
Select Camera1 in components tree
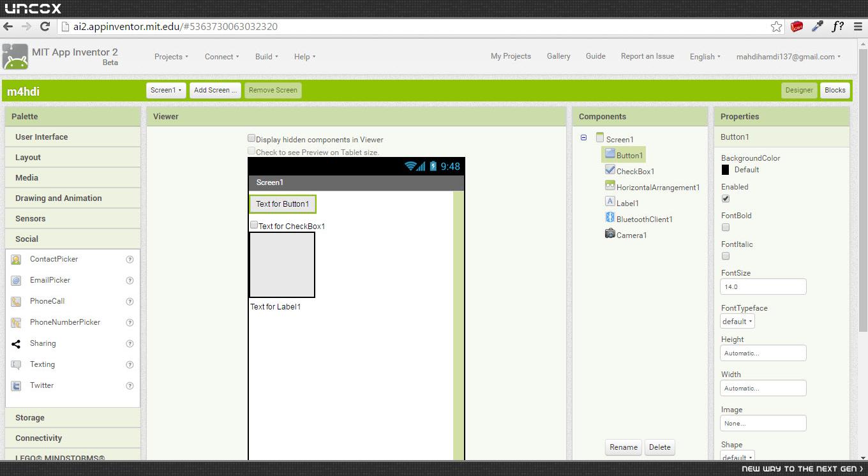tap(626, 235)
